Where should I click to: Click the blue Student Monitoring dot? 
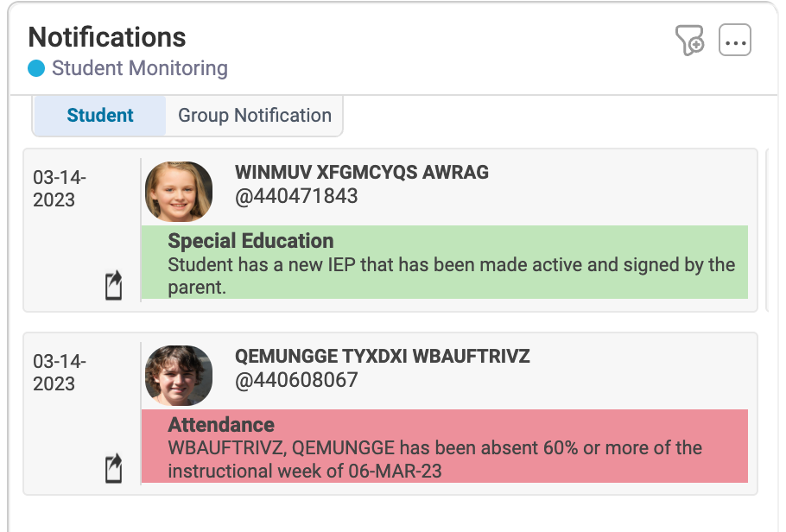point(36,68)
